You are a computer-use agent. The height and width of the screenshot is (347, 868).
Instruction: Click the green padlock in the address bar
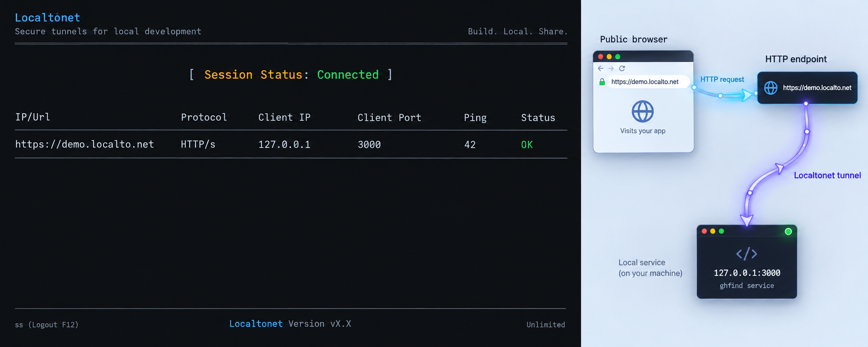click(602, 82)
